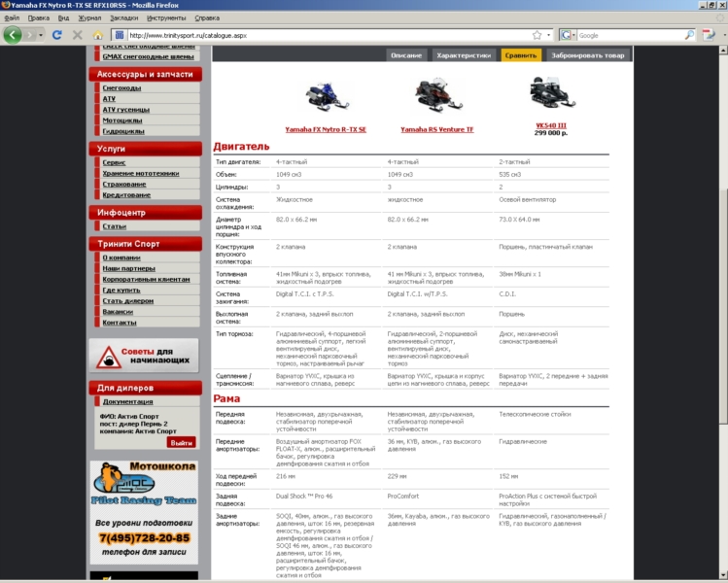This screenshot has height=583, width=728.
Task: Click the Забронировать товар tab
Action: [x=588, y=55]
